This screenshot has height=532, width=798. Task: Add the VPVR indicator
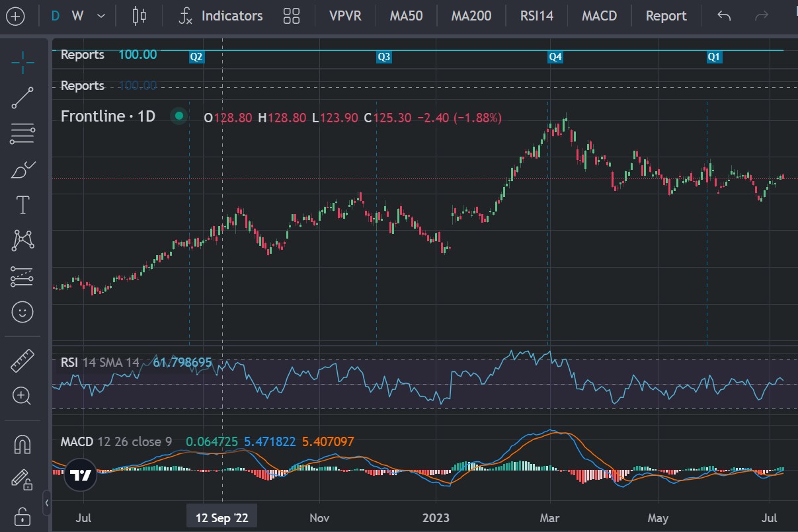[x=345, y=16]
